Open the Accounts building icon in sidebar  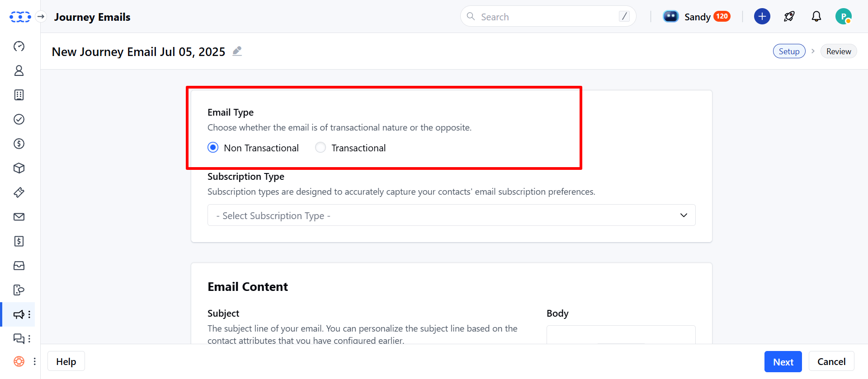pos(19,95)
